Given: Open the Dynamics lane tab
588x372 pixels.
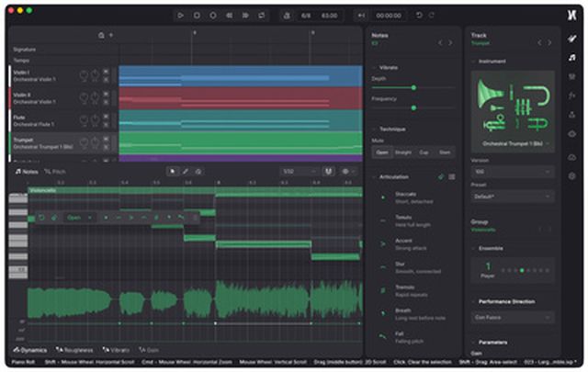Looking at the screenshot, I should click(x=30, y=350).
